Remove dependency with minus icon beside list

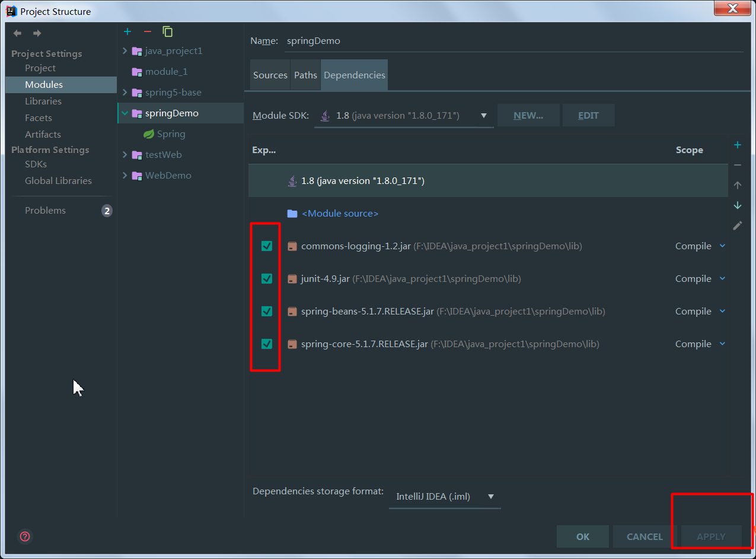tap(738, 165)
